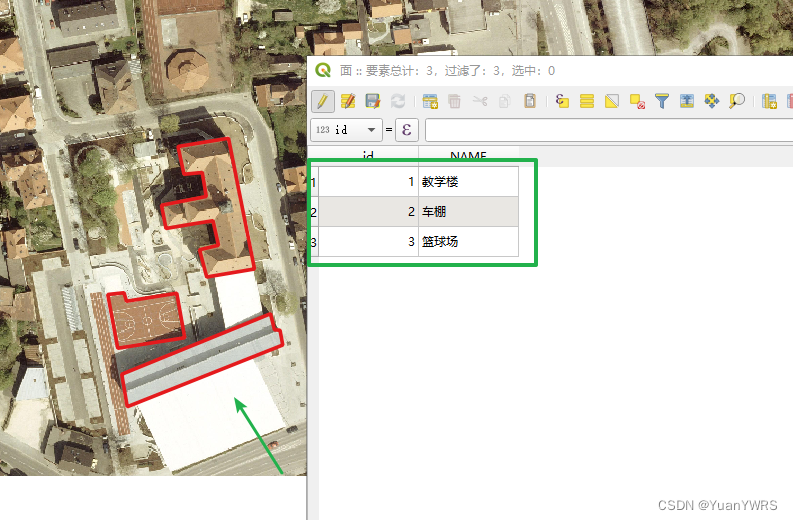The height and width of the screenshot is (520, 793).
Task: Toggle editing mode pencil icon
Action: (322, 101)
